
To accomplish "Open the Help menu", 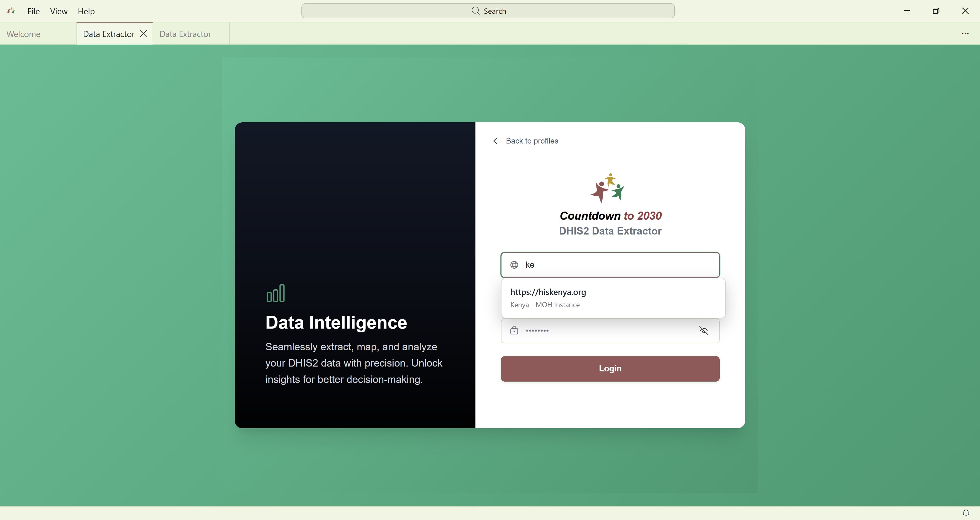I will (x=86, y=11).
